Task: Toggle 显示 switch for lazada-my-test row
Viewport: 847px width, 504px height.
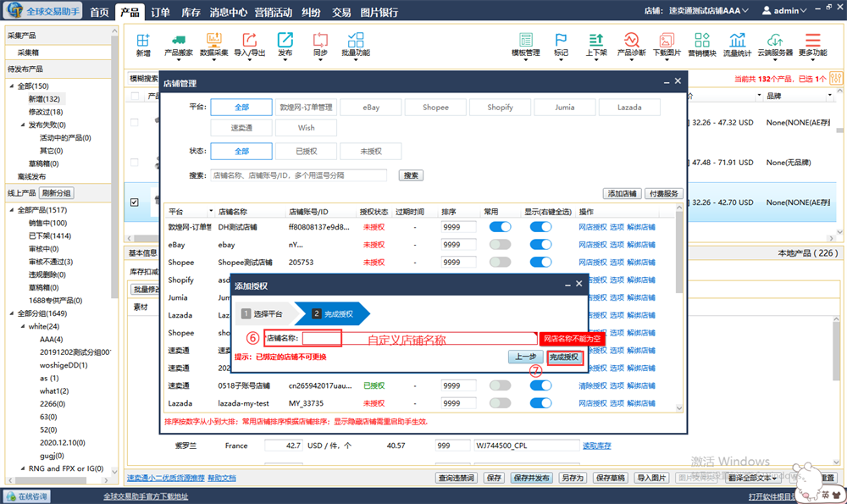Action: click(x=540, y=403)
